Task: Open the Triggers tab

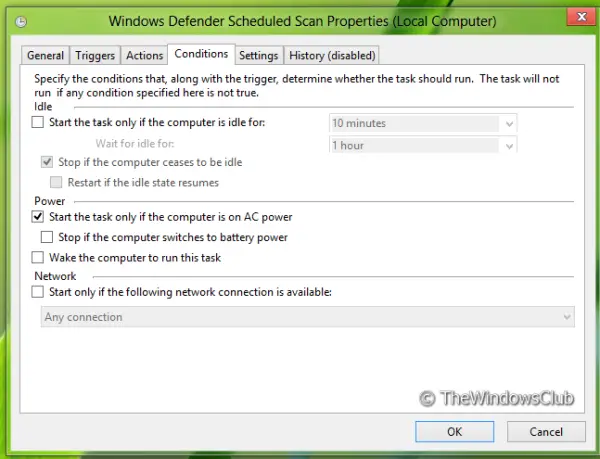Action: coord(95,55)
